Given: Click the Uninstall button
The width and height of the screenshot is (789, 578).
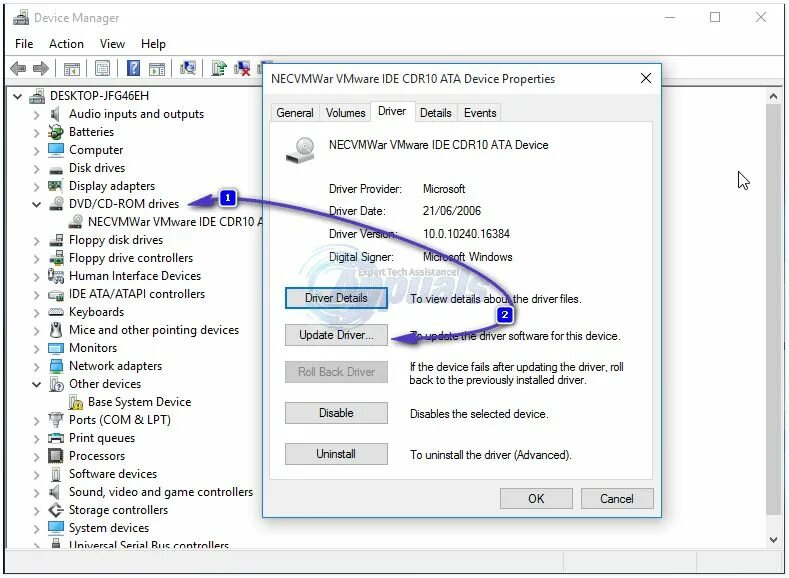Looking at the screenshot, I should point(336,454).
